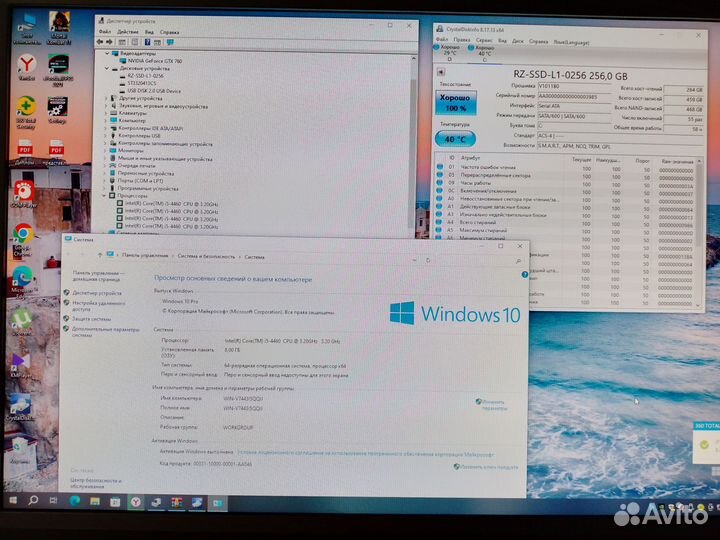Click the forward arrow in Device Manager toolbar
Viewport: 720px width, 540px height.
point(109,42)
